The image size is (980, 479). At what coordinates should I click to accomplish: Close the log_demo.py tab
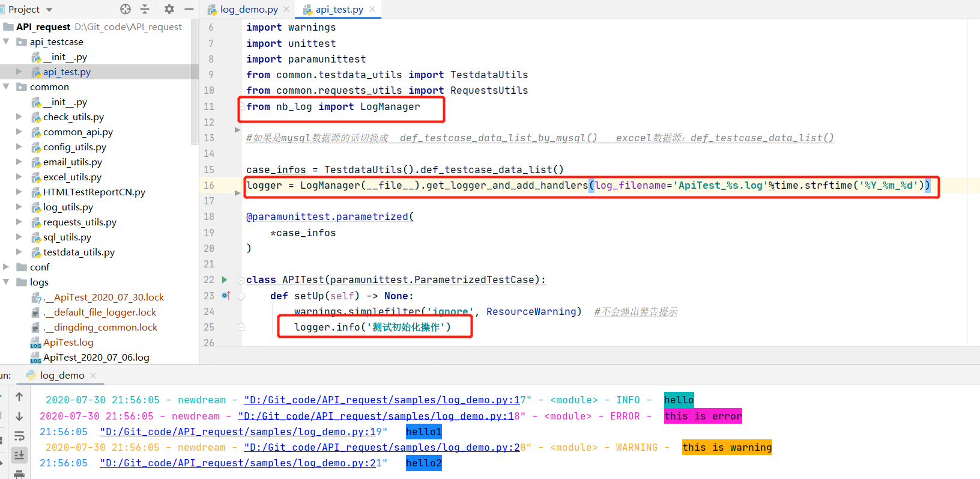pos(286,9)
